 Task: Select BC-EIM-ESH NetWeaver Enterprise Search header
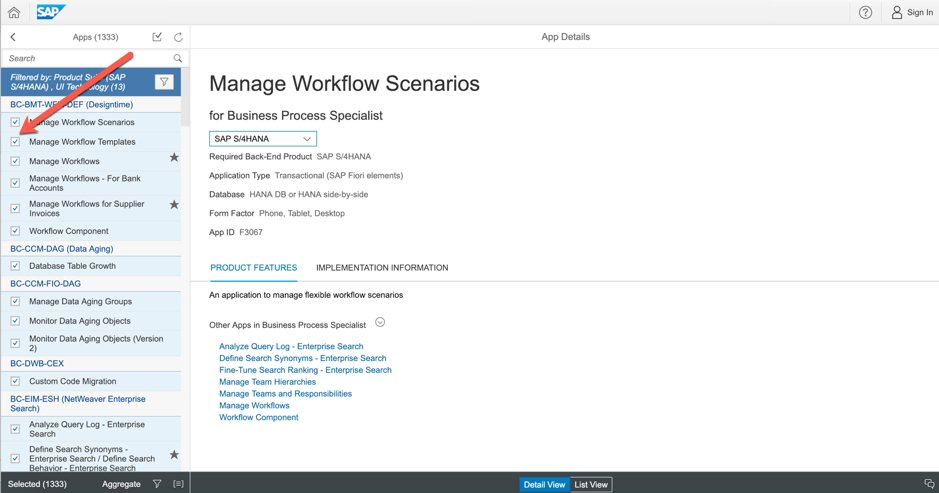click(91, 404)
